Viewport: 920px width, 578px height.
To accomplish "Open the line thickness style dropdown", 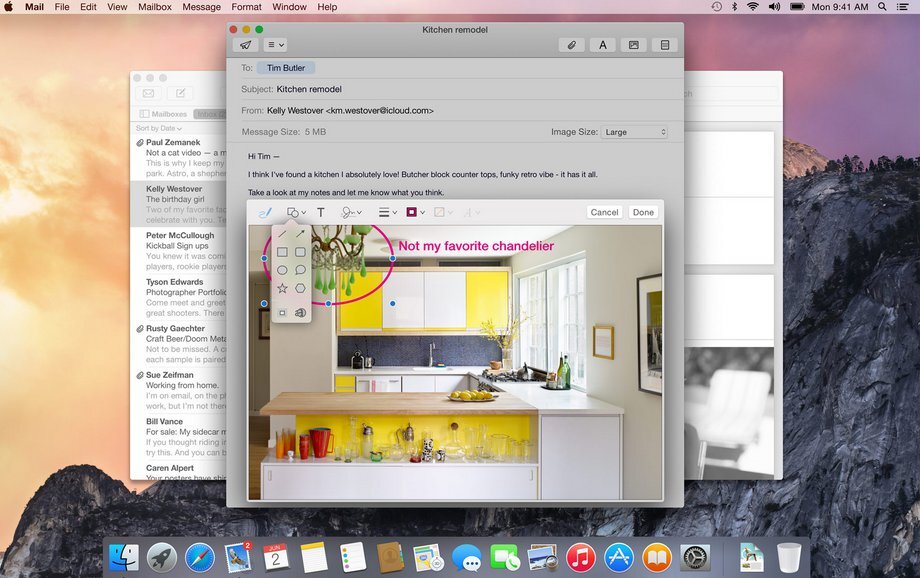I will pos(386,212).
